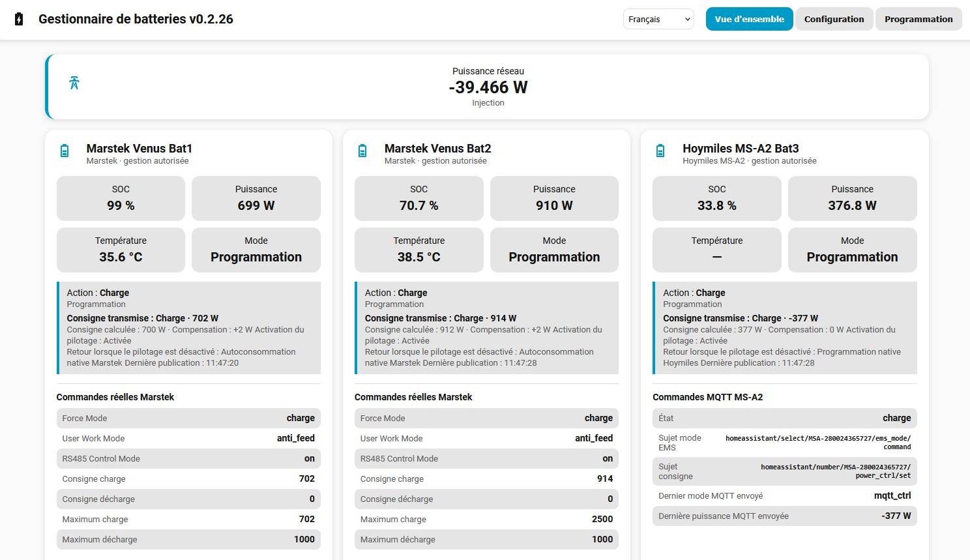Click Bat2 Consigne décharge 0 row

pos(486,499)
